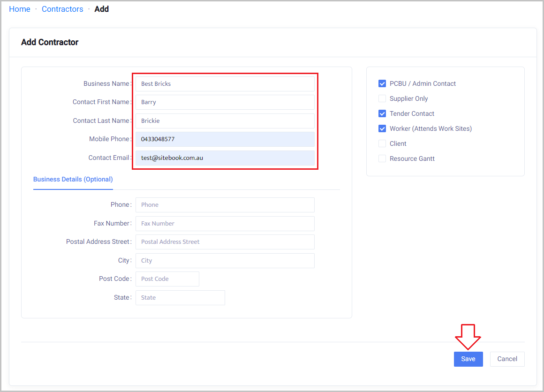Click the Contact Last Name field
Viewport: 544px width, 392px height.
click(225, 121)
